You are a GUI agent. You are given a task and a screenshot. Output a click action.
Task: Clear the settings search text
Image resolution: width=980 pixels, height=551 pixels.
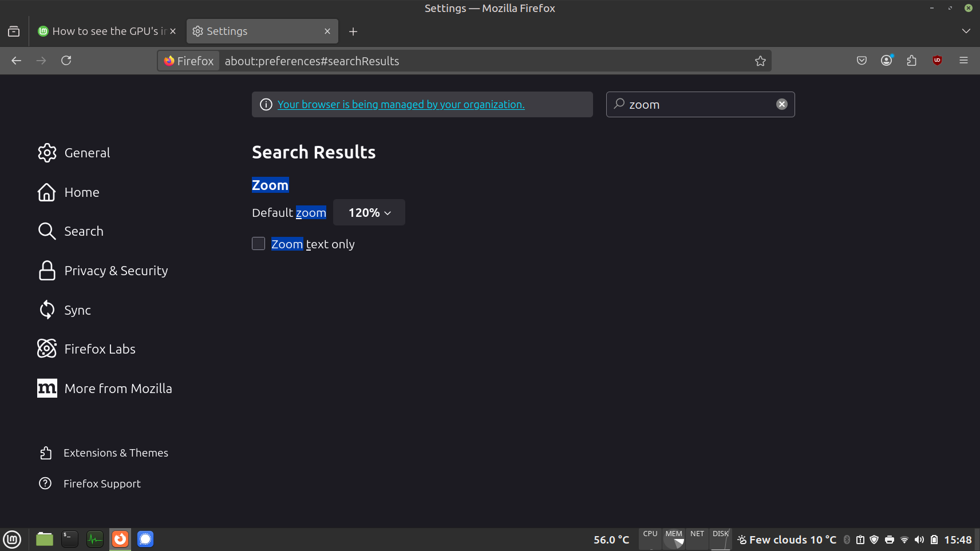click(782, 104)
